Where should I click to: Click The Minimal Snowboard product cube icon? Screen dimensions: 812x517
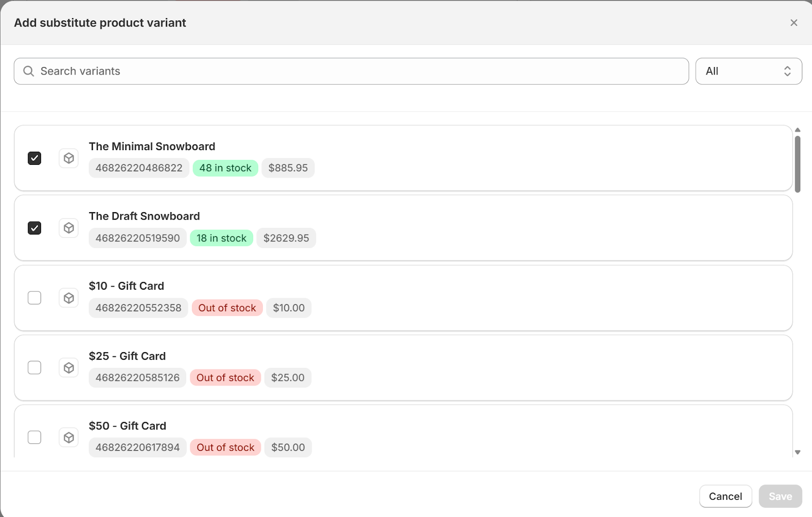[x=69, y=158]
